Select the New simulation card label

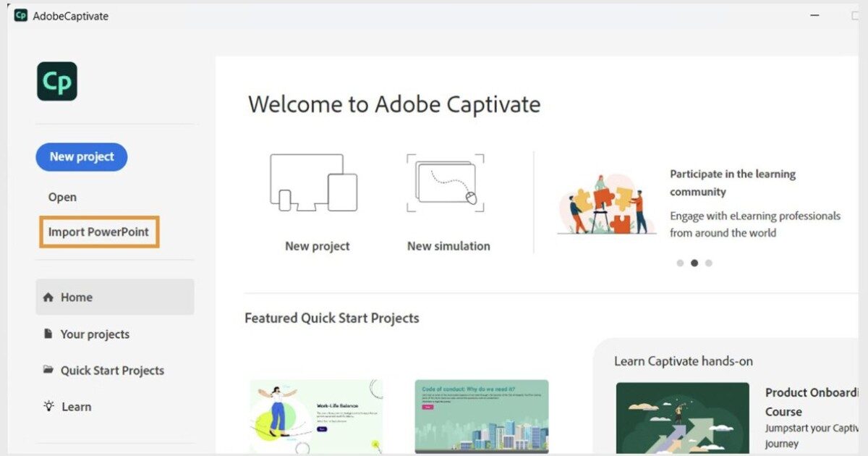pos(448,246)
